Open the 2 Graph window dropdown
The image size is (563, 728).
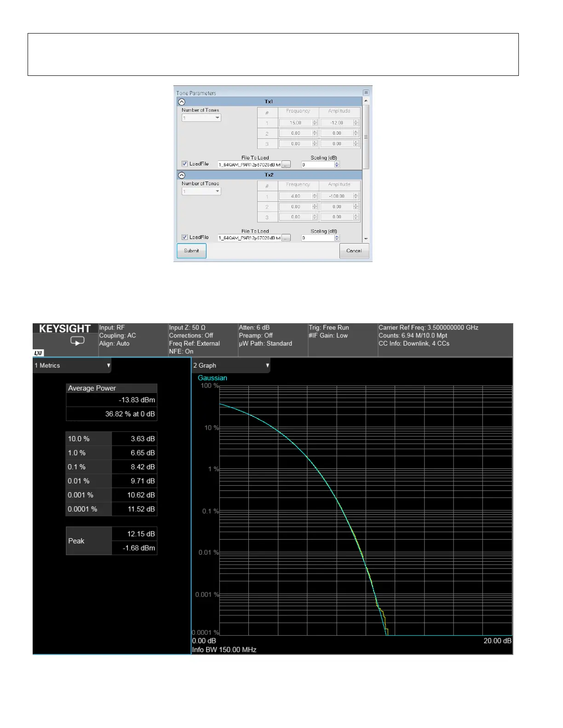click(267, 366)
